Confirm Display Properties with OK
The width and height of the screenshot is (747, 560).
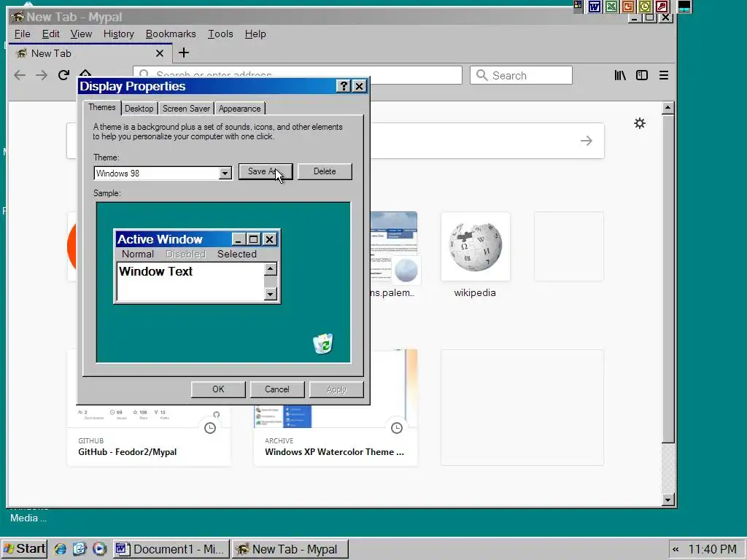click(218, 389)
